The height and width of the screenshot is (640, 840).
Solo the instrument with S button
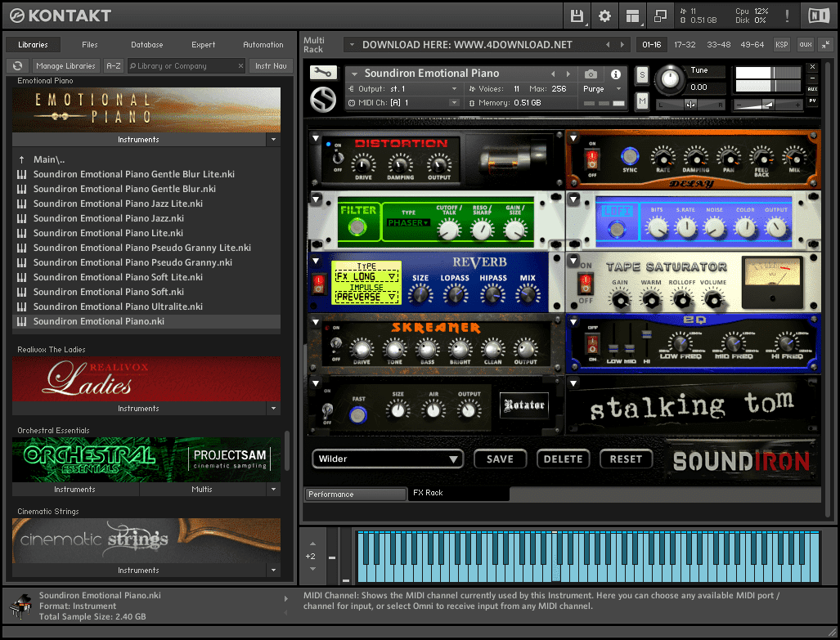642,75
